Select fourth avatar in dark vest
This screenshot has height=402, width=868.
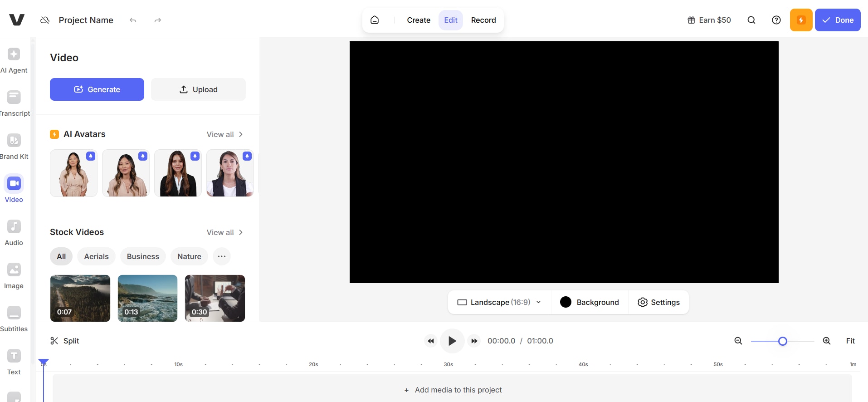click(x=230, y=173)
